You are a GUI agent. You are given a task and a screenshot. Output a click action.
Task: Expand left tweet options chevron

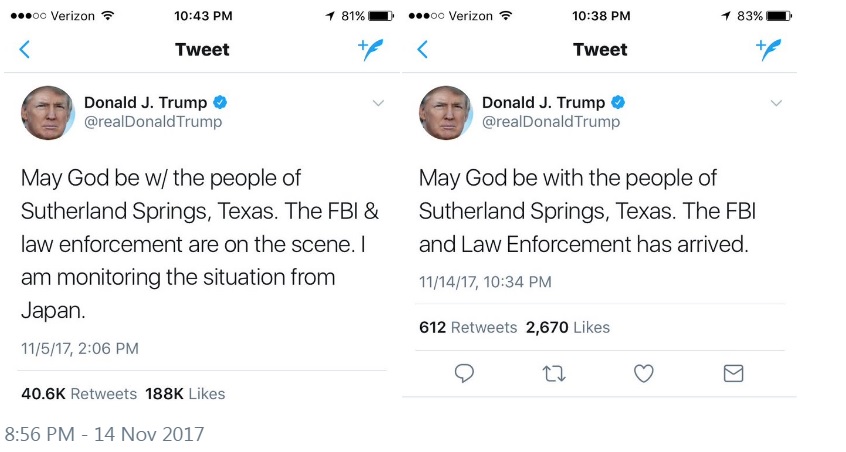click(378, 103)
